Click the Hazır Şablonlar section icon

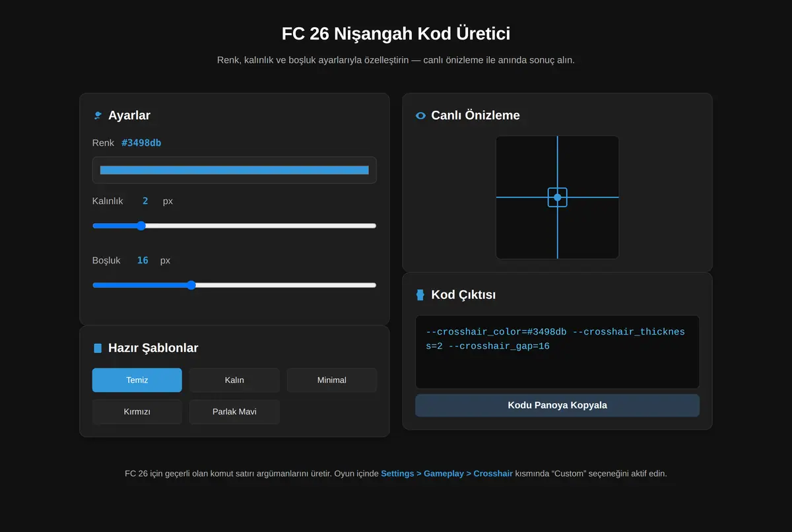[x=98, y=348]
